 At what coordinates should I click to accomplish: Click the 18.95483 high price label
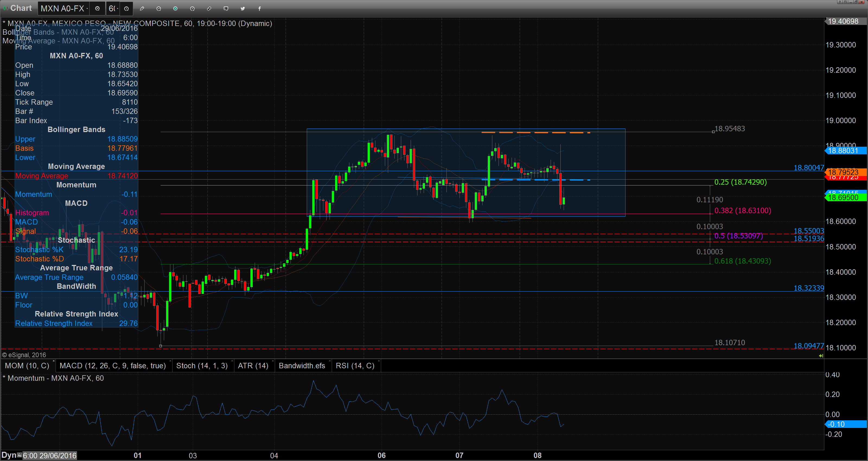[x=729, y=129]
